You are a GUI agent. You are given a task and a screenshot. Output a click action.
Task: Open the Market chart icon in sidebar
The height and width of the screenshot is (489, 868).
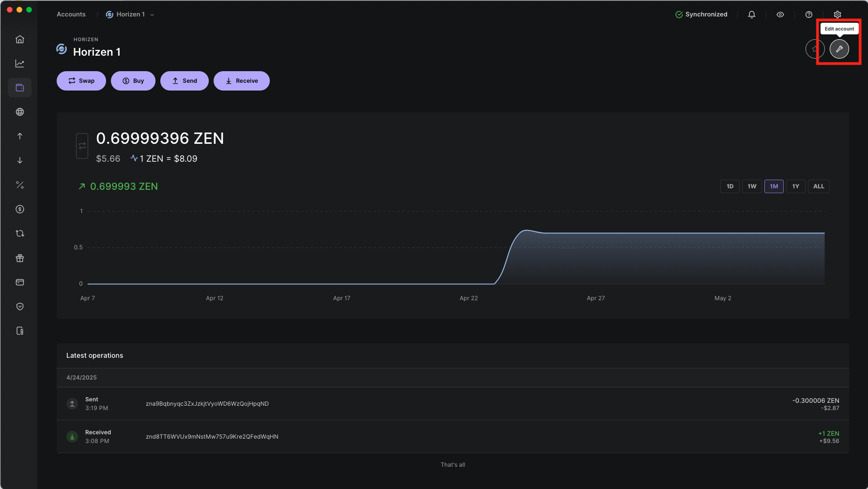tap(20, 63)
